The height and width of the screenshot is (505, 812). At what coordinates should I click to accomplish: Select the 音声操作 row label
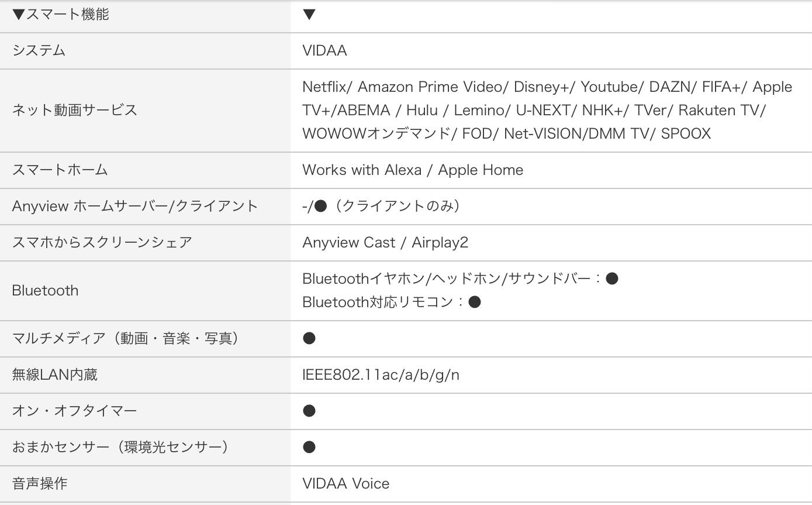(x=39, y=483)
